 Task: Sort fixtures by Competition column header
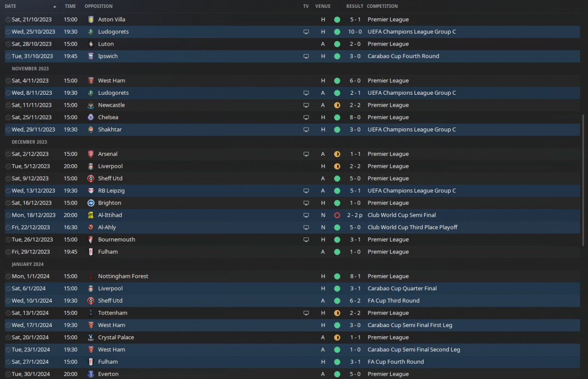382,6
